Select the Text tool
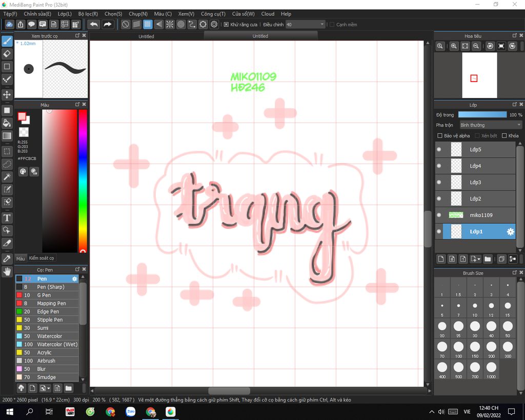 7,218
